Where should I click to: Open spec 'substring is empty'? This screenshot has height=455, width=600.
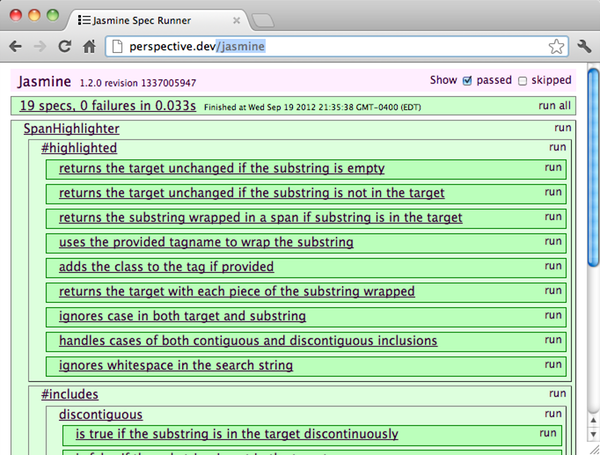coord(222,168)
